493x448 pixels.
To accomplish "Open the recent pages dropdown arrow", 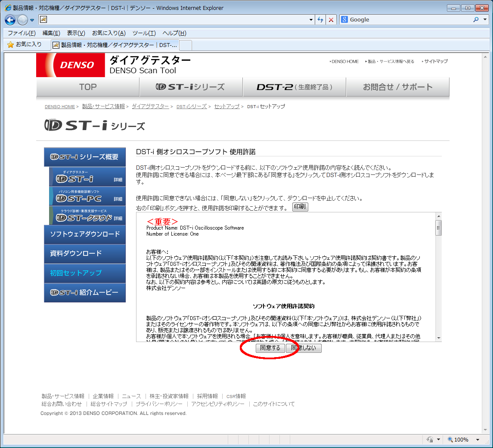I will (32, 20).
